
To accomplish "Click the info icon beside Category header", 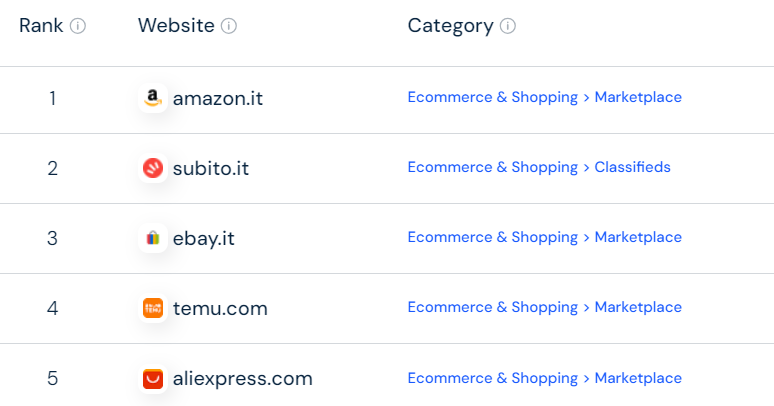I will click(x=507, y=26).
